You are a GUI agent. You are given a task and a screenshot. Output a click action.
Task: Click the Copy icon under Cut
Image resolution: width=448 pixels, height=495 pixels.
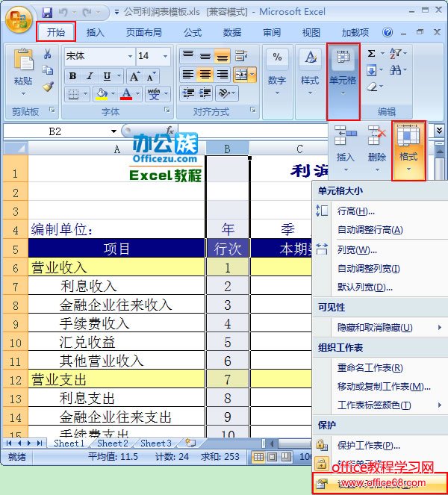pos(48,70)
